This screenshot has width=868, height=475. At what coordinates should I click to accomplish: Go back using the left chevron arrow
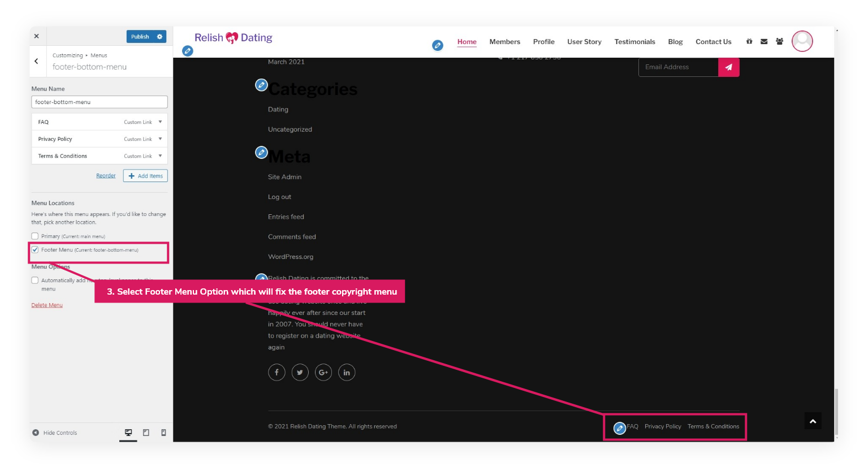(x=37, y=61)
